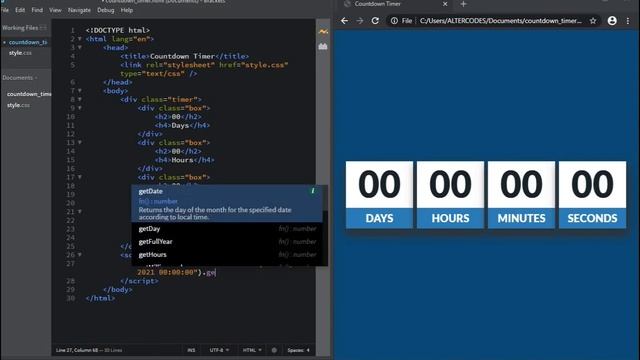Click '</html>' closing tag on line 30
The width and height of the screenshot is (640, 360).
[x=100, y=298]
